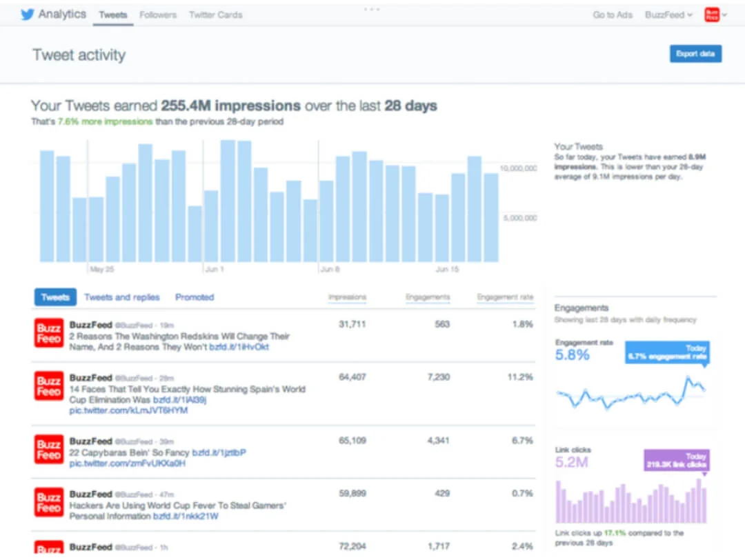Click the 5.8% engagement rate figure
Viewport: 745px width, 560px height.
click(x=572, y=354)
